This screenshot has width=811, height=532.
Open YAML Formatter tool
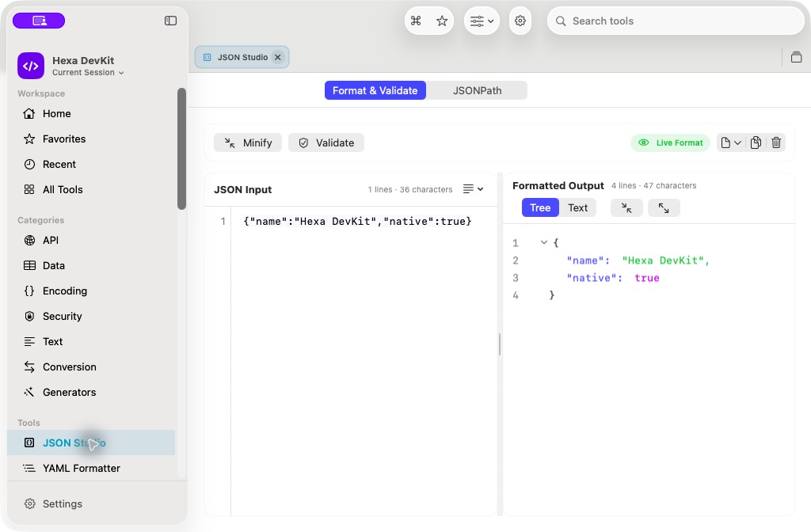[91, 469]
